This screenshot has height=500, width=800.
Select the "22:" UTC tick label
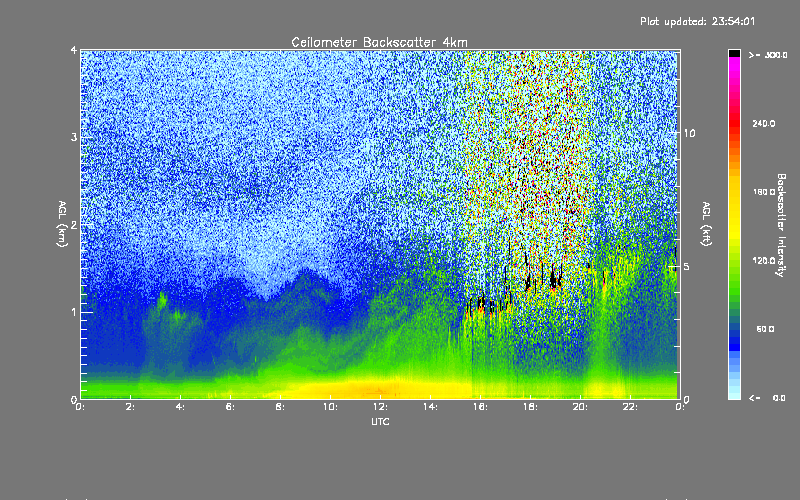(x=630, y=407)
